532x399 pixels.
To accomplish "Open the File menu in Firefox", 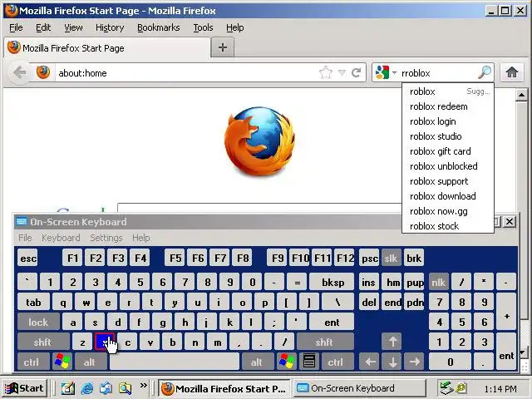I will [x=16, y=27].
